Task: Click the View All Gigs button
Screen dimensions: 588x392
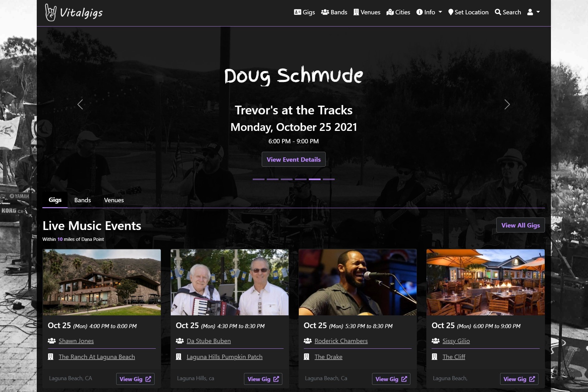Action: pos(520,225)
